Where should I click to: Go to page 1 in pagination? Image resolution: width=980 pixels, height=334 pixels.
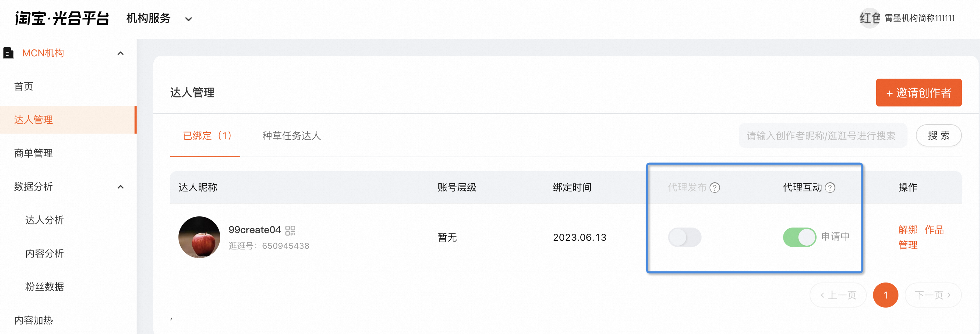[885, 294]
